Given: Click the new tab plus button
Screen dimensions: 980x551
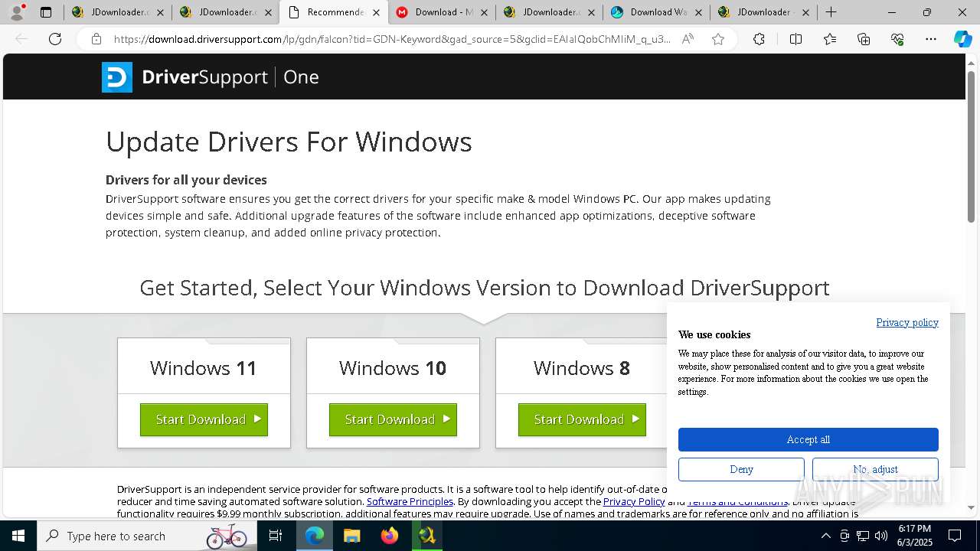Looking at the screenshot, I should click(x=831, y=12).
